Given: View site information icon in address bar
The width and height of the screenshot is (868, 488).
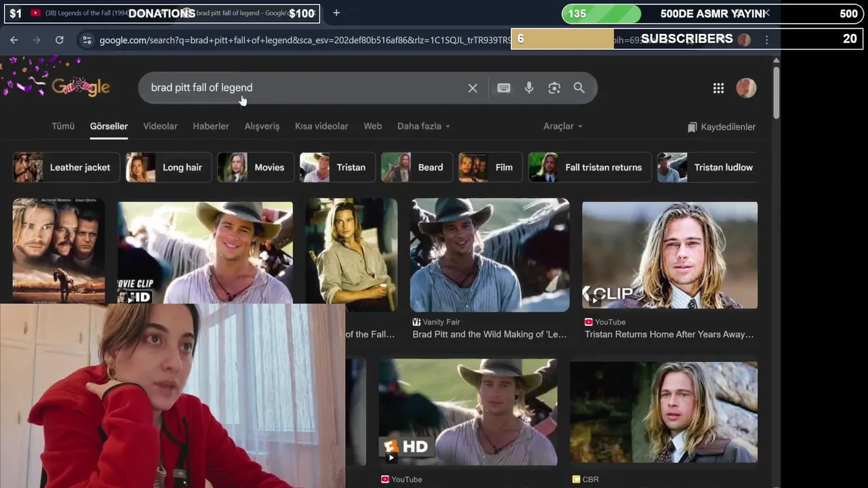Looking at the screenshot, I should (87, 40).
